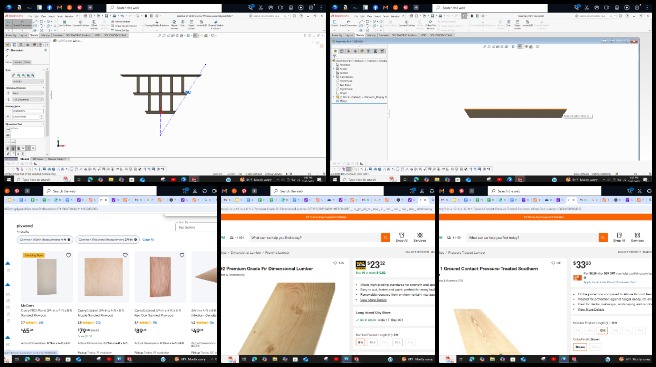Click the orange search button on Pressure-Treated lumber page
The height and width of the screenshot is (367, 656).
(x=603, y=237)
